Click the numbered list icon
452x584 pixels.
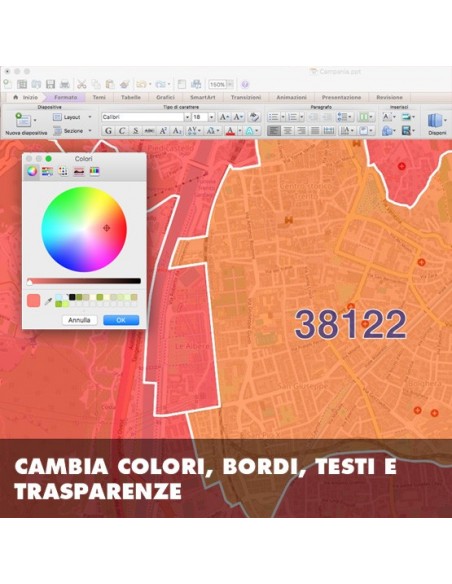tap(293, 117)
